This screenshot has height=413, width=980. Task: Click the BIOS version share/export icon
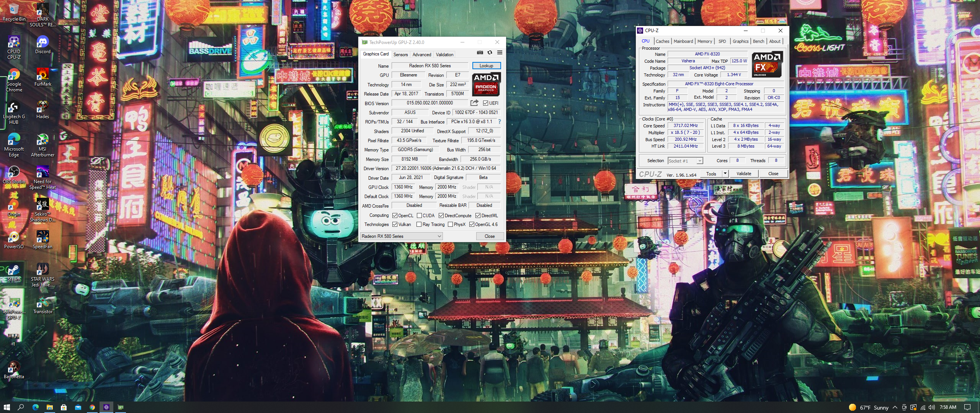[474, 103]
